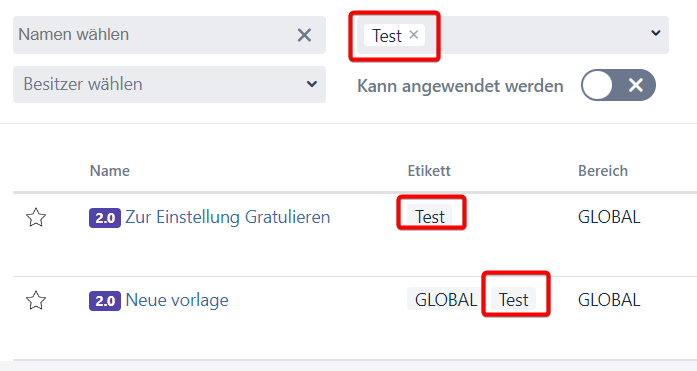
Task: Click Test label tag on Neue vorlage row
Action: tap(513, 299)
